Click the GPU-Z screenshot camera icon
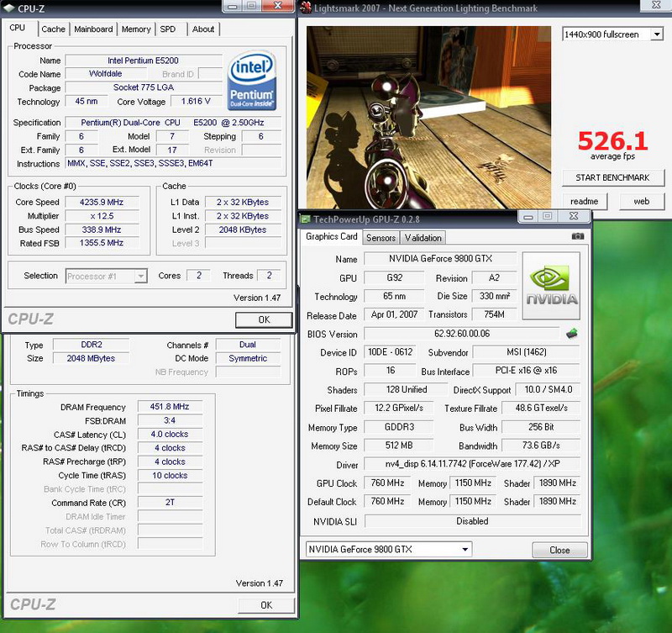The height and width of the screenshot is (633, 672). point(577,236)
